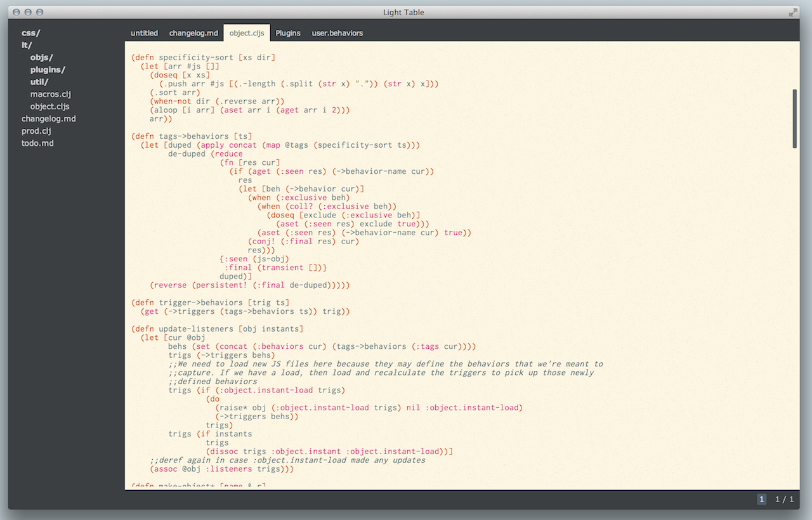812x520 pixels.
Task: Expand the objs/ directory
Action: coord(41,57)
